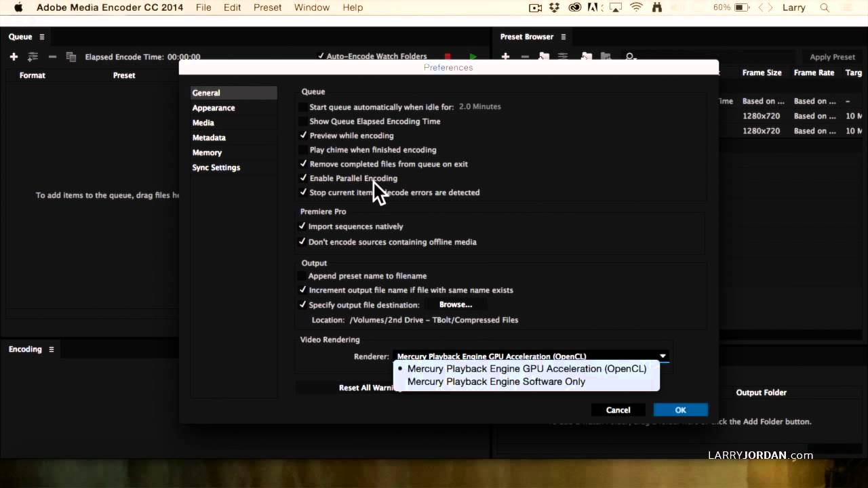Open AirPlay display menu icon
Viewport: 868px width, 488px height.
coord(615,7)
